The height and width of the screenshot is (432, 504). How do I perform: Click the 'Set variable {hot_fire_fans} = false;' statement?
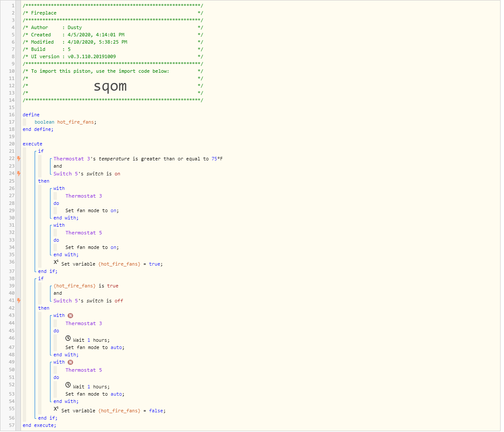113,411
